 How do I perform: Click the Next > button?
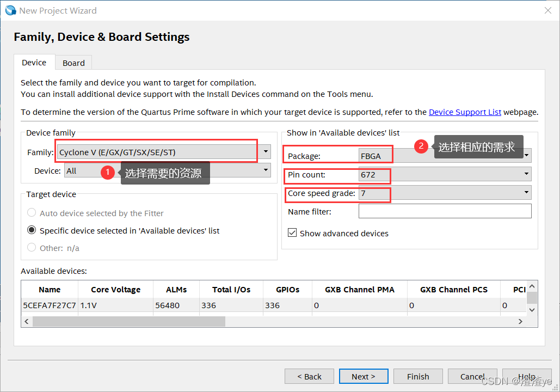364,376
